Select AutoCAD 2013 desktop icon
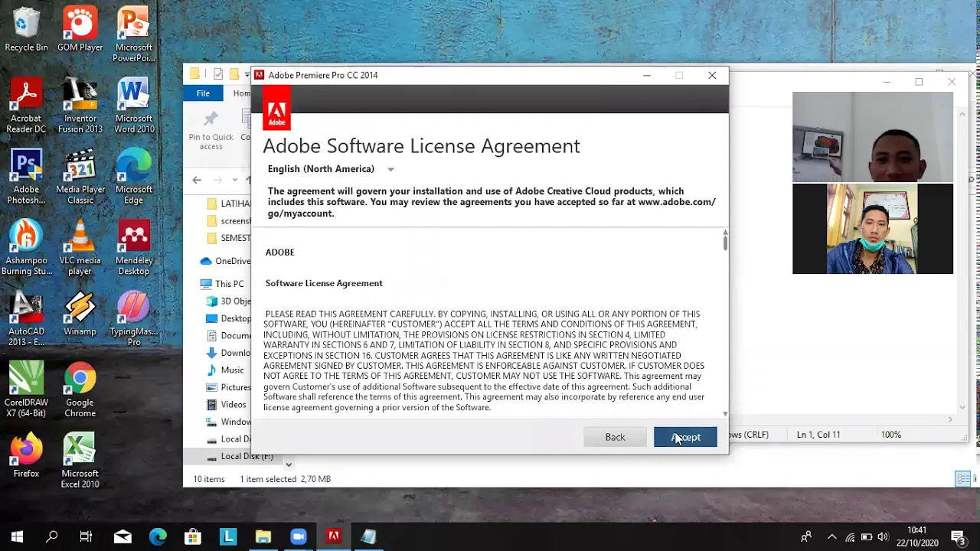980x551 pixels. 26,320
